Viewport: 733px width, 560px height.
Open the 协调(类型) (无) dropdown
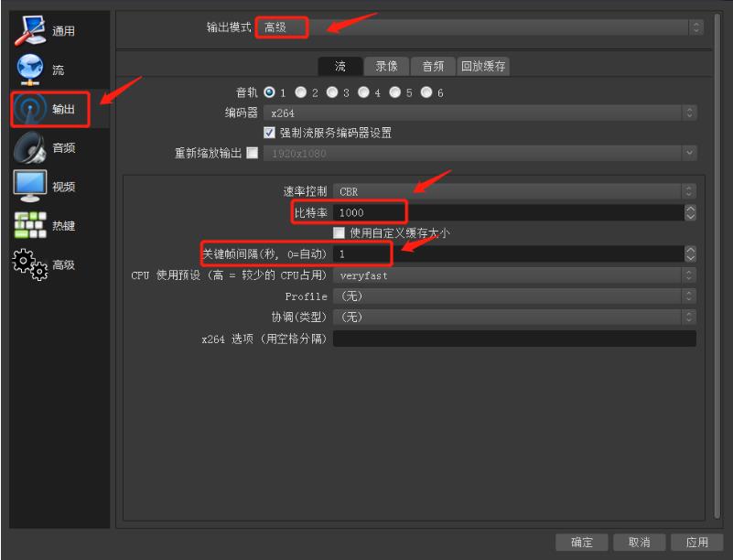tap(514, 317)
